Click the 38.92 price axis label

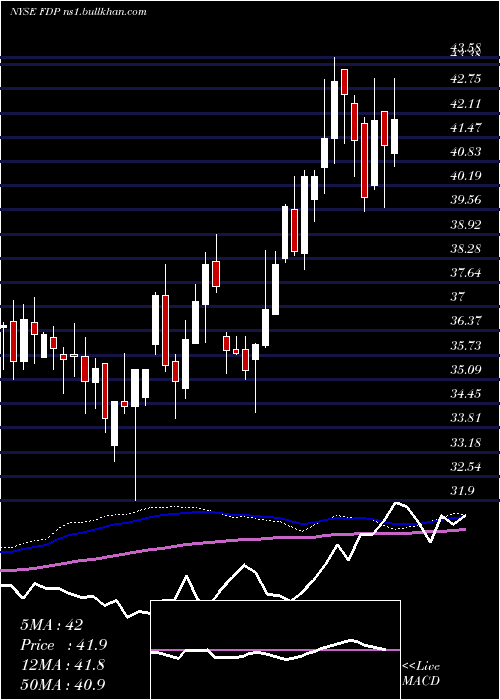466,224
